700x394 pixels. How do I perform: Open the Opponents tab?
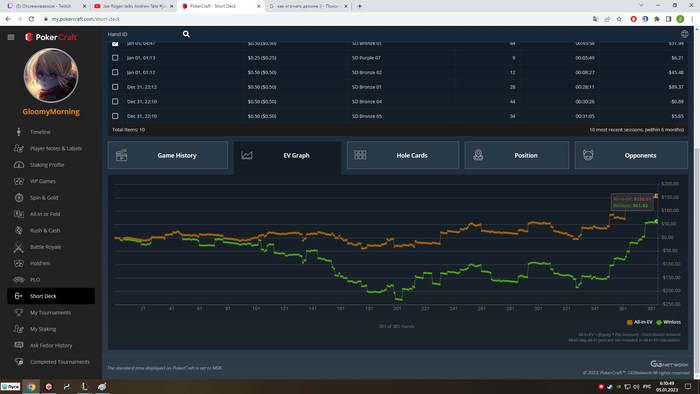(631, 155)
